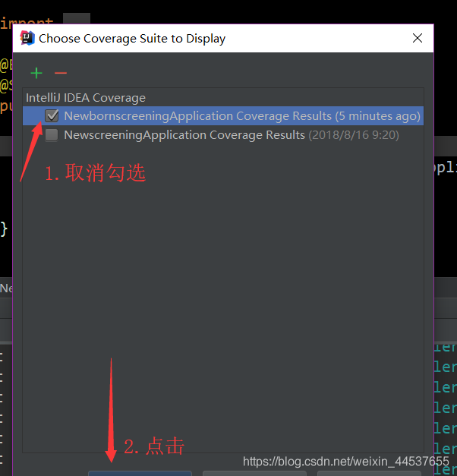Remove selected coverage suite with the red minus
The width and height of the screenshot is (457, 476).
point(61,73)
